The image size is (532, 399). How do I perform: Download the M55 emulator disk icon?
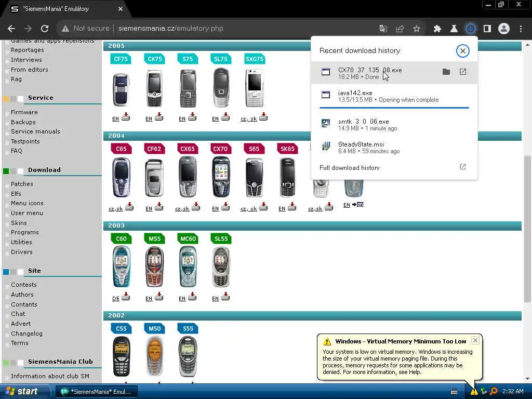[x=159, y=297]
